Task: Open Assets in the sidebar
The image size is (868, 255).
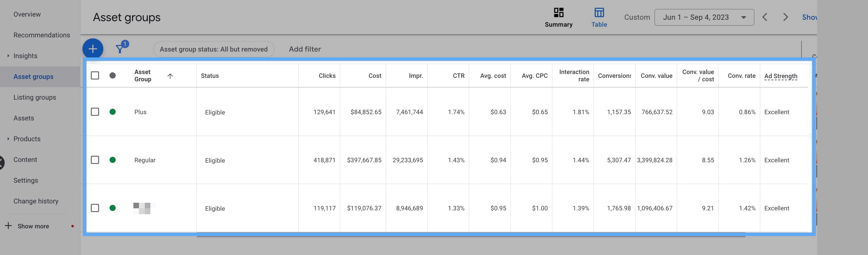Action: (x=24, y=118)
